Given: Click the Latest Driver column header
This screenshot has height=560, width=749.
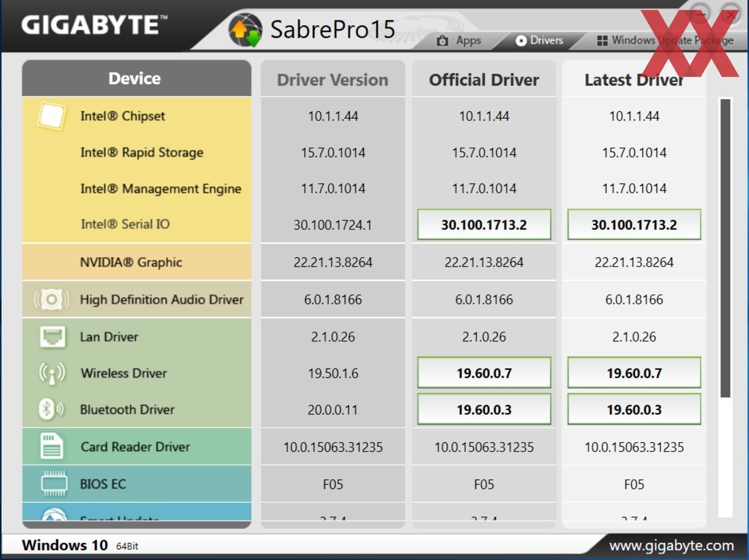Looking at the screenshot, I should coord(634,79).
